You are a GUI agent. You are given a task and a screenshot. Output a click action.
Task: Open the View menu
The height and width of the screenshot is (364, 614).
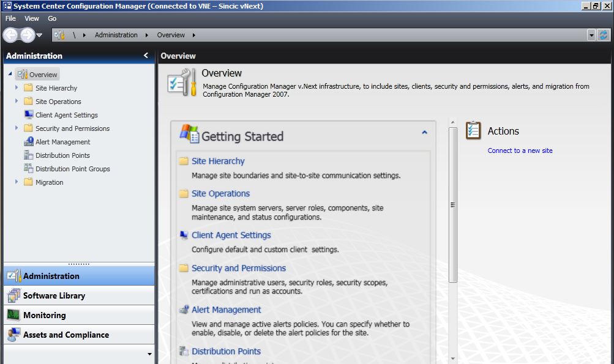point(32,18)
